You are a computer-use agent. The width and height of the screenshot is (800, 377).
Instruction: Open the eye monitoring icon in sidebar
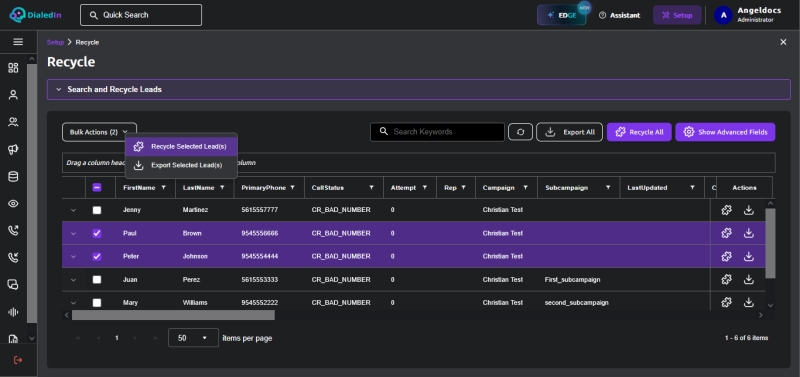tap(13, 204)
